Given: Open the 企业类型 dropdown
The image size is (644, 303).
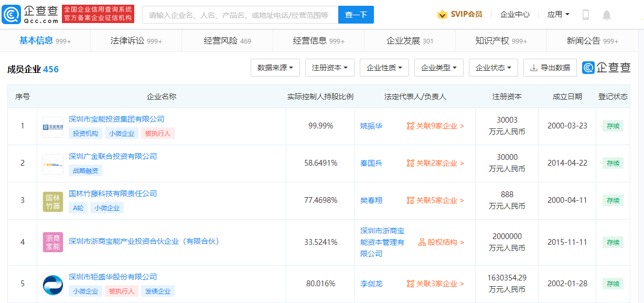Looking at the screenshot, I should [x=439, y=68].
